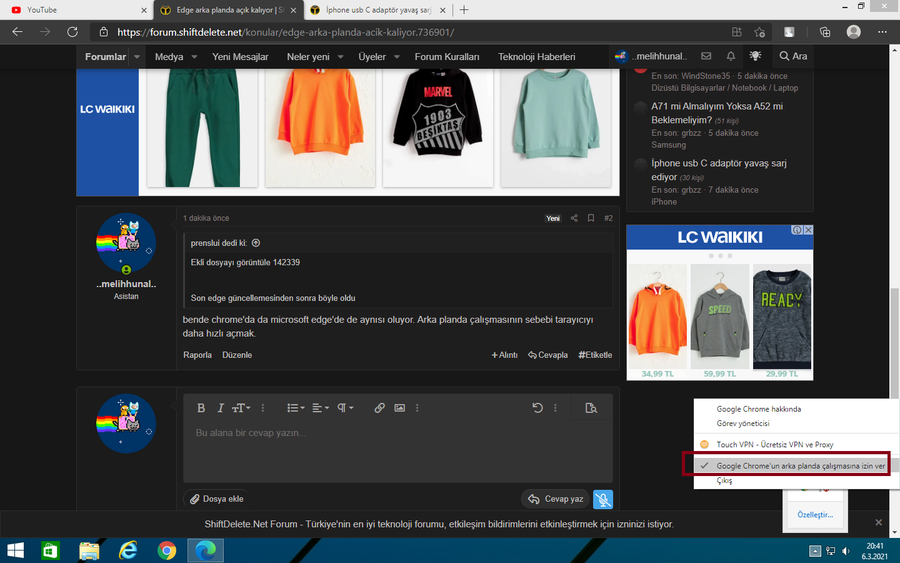Screen dimensions: 900x563
Task: Open Teknoloji Haberleri
Action: [x=537, y=57]
